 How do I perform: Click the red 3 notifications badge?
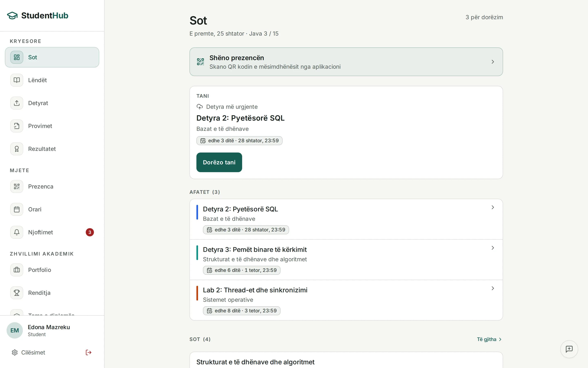pos(90,232)
